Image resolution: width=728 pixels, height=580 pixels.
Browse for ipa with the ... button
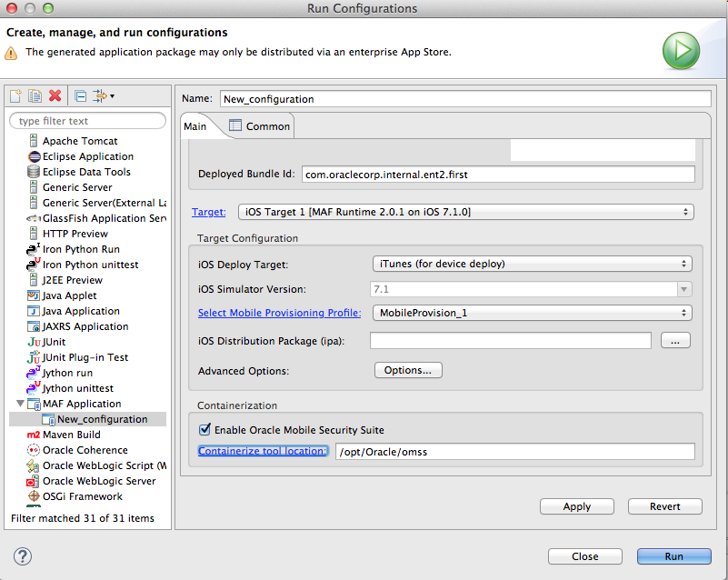point(675,340)
